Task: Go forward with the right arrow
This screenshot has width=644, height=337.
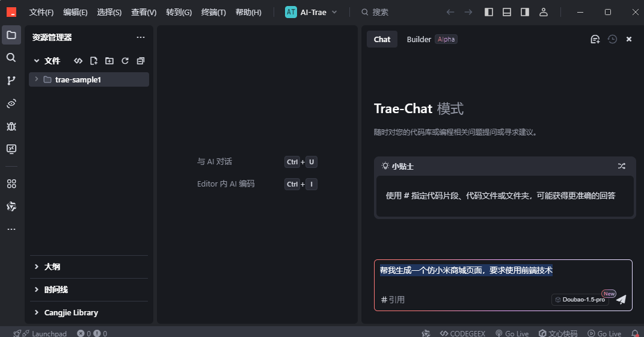Action: pos(468,12)
